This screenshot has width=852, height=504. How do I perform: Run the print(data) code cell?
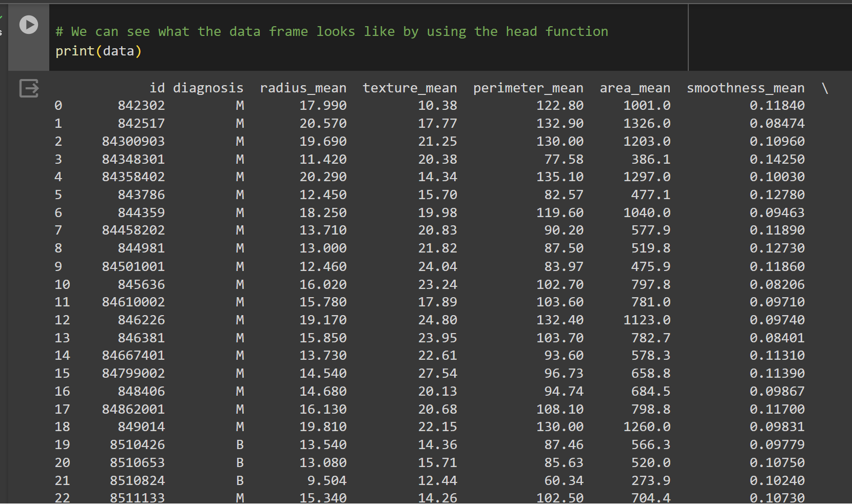coord(29,25)
